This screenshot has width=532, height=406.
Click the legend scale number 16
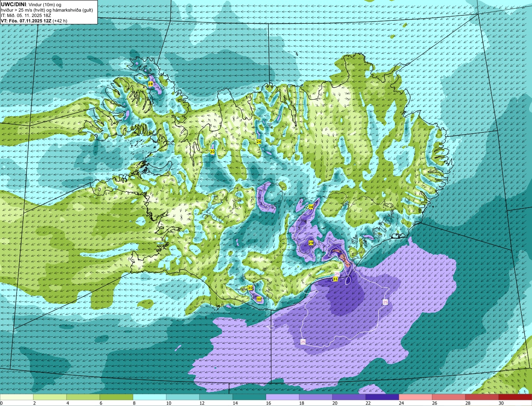pos(268,403)
